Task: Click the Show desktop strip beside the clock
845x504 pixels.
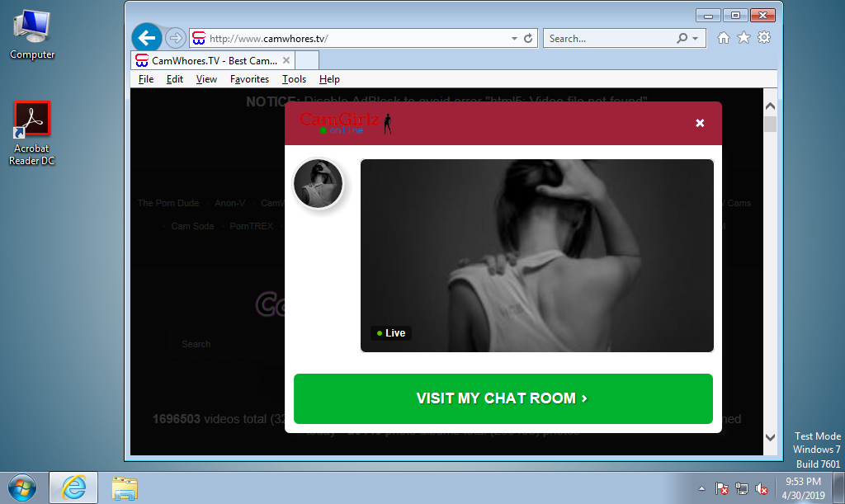Action: pyautogui.click(x=839, y=488)
